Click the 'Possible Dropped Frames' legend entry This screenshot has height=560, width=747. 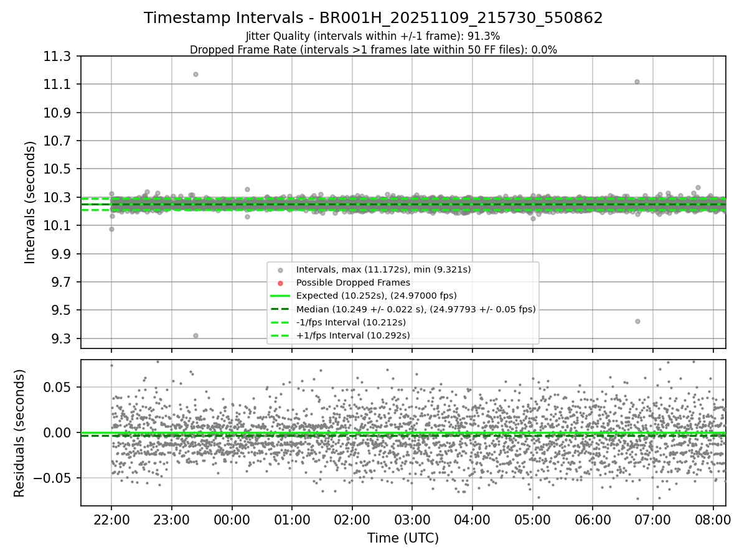coord(353,282)
